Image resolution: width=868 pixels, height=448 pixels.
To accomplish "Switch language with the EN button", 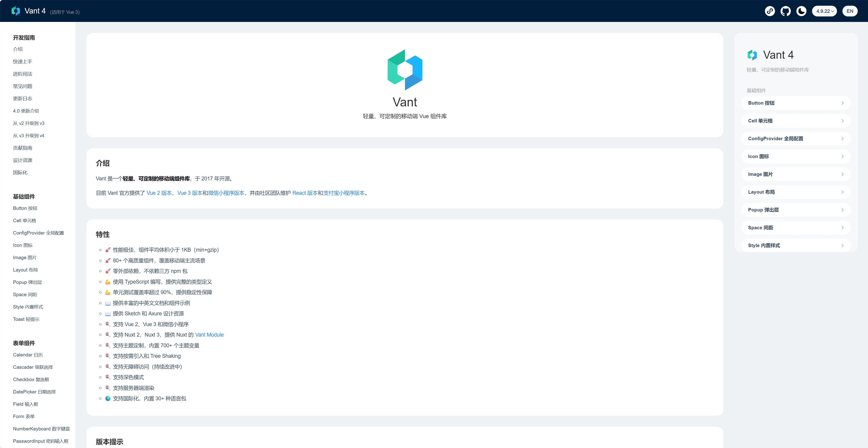I will click(x=850, y=11).
